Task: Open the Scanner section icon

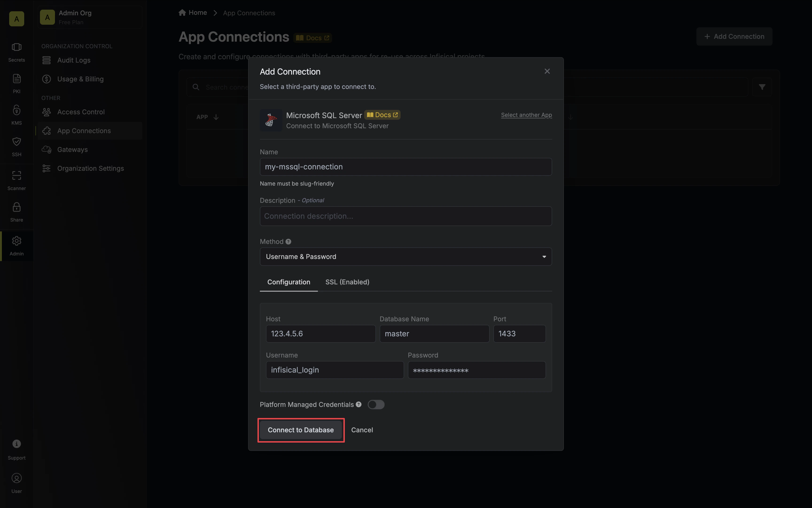Action: pos(16,175)
